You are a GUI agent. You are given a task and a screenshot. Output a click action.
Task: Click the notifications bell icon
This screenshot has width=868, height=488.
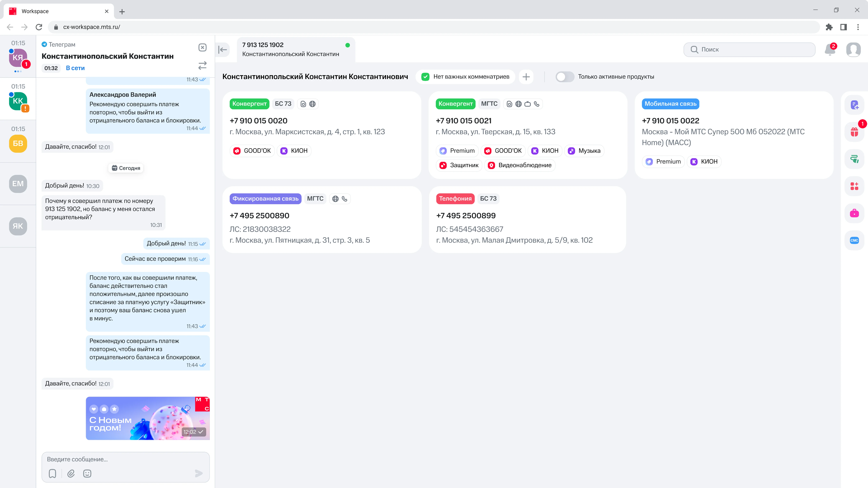830,50
